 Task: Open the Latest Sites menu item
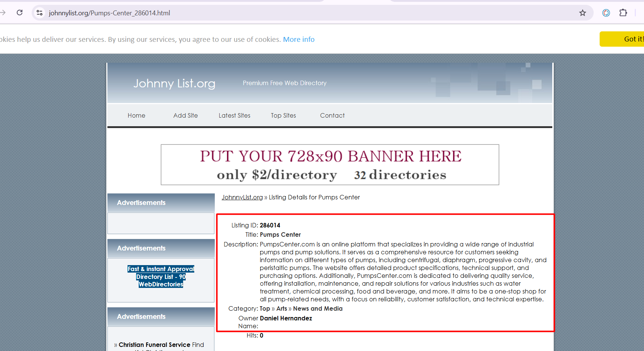pos(235,115)
